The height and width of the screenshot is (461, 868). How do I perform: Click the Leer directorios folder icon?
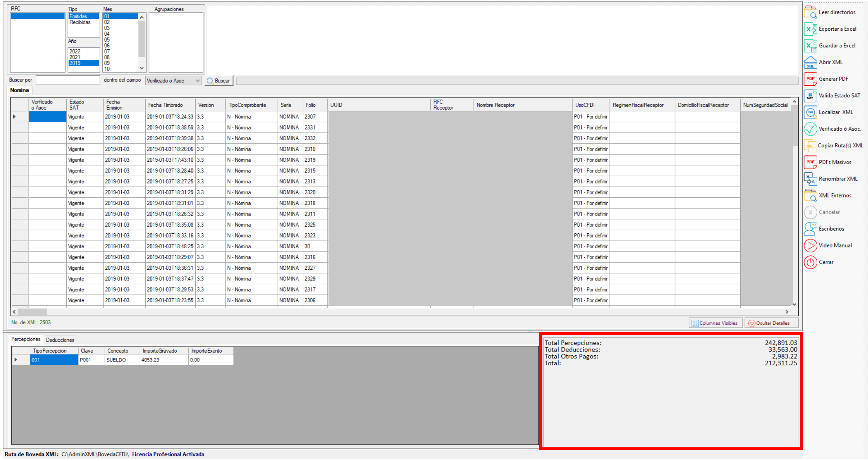[810, 12]
